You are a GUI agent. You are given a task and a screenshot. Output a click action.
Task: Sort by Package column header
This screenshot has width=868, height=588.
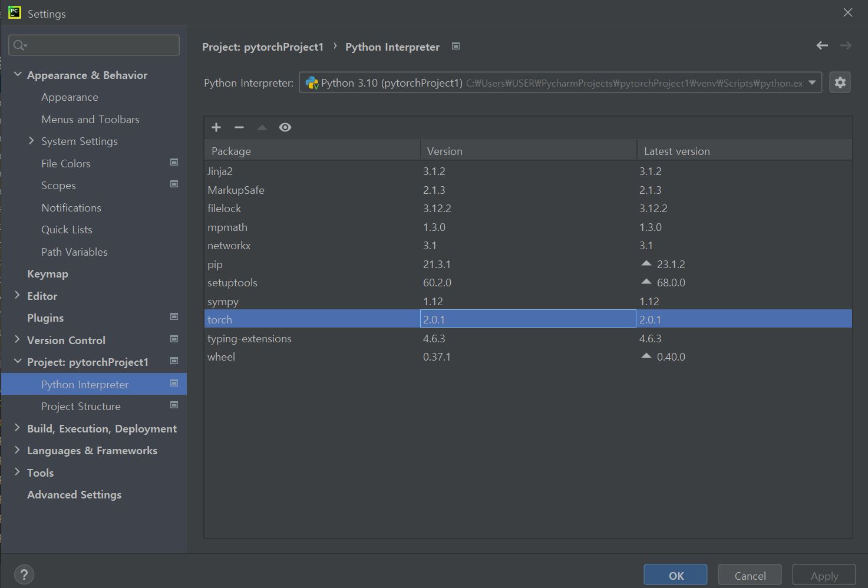(312, 151)
